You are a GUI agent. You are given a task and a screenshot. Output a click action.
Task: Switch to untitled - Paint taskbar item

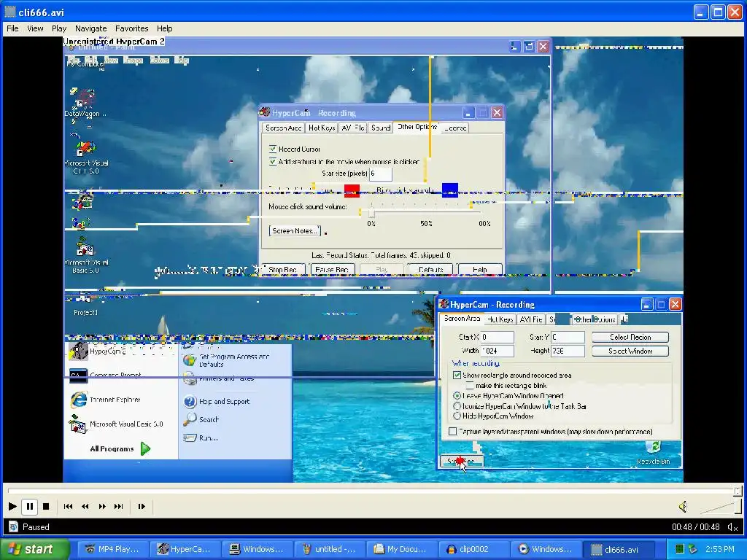(x=330, y=549)
